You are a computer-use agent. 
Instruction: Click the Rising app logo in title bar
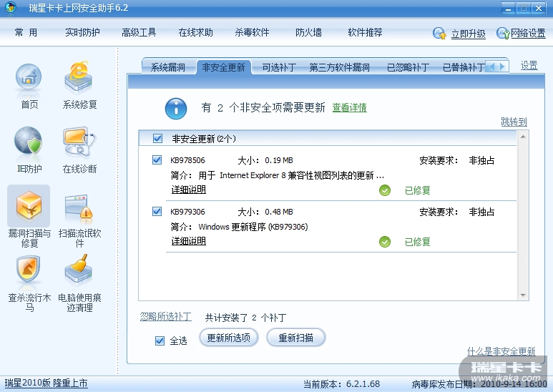coord(11,8)
